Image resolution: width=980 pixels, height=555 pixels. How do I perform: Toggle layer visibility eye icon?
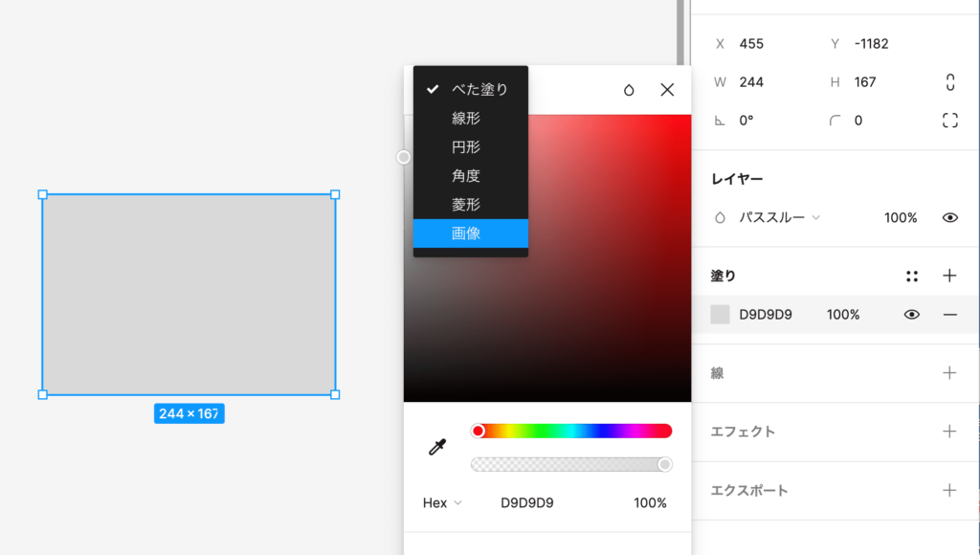949,218
